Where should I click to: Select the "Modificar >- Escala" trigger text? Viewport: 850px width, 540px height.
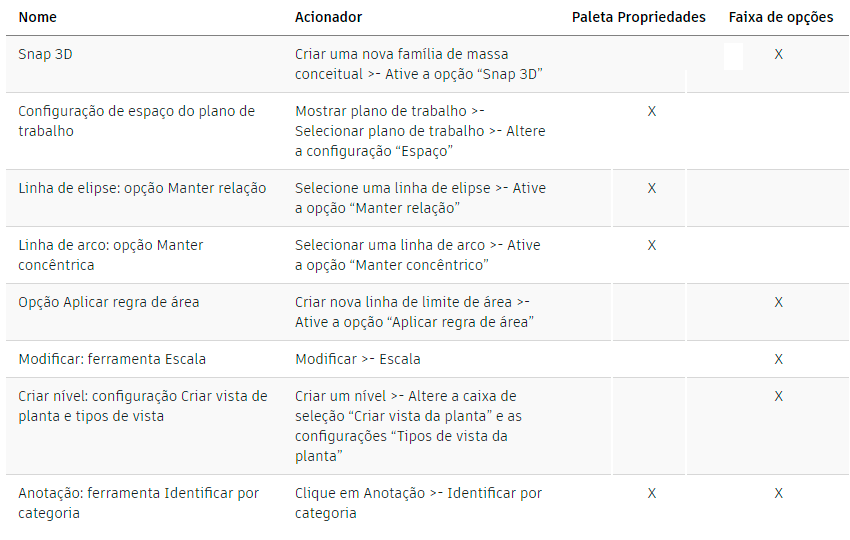pos(358,359)
